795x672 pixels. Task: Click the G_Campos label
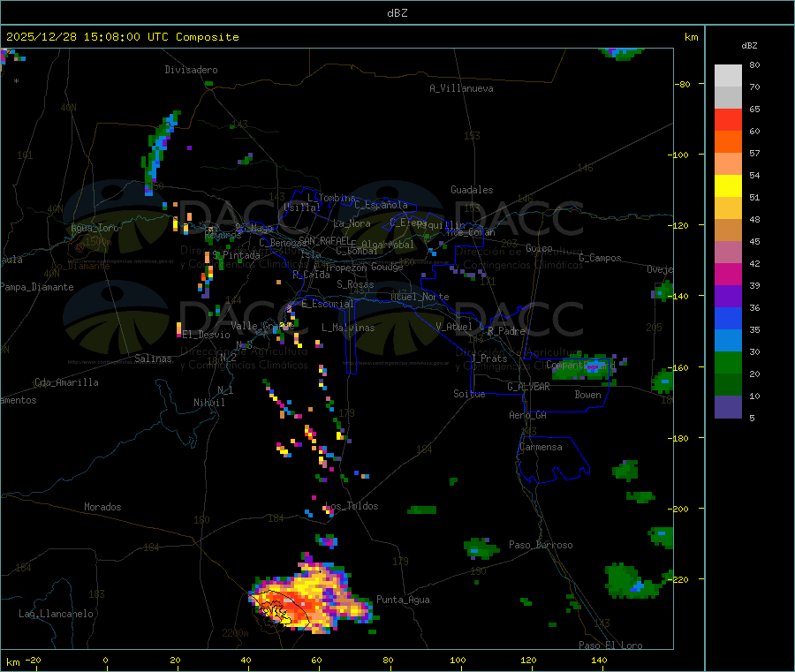point(601,258)
